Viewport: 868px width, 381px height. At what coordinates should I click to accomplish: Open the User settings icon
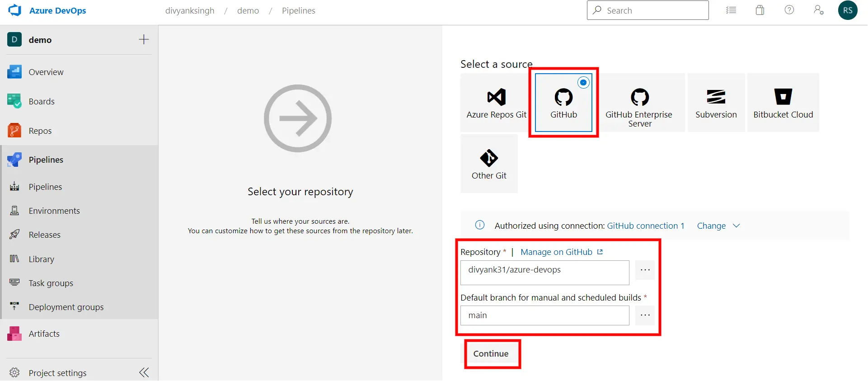pyautogui.click(x=818, y=10)
